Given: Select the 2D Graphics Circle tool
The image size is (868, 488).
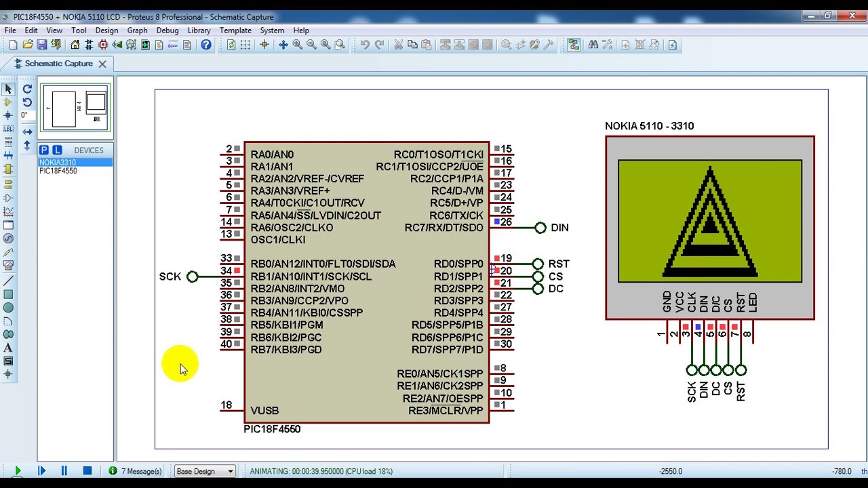Looking at the screenshot, I should click(8, 308).
